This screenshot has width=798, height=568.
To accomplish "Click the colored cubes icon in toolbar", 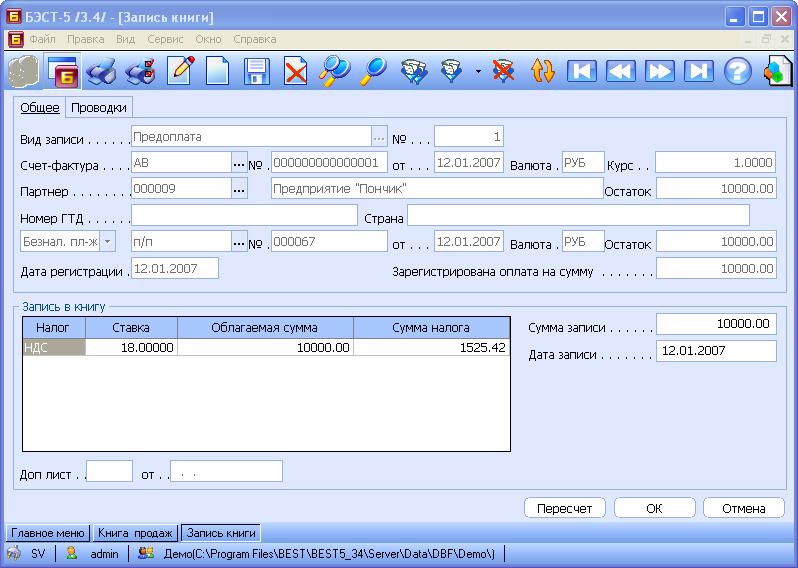I will (778, 71).
